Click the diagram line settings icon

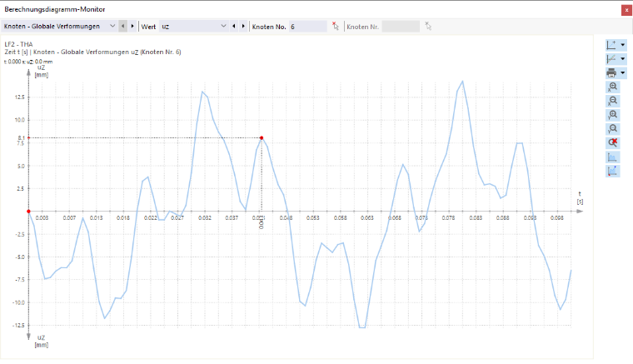click(612, 59)
